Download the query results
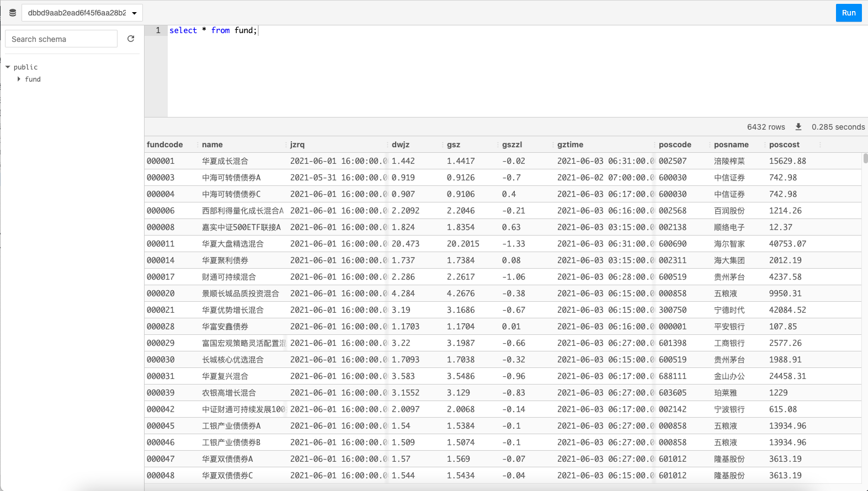The image size is (868, 491). point(798,127)
